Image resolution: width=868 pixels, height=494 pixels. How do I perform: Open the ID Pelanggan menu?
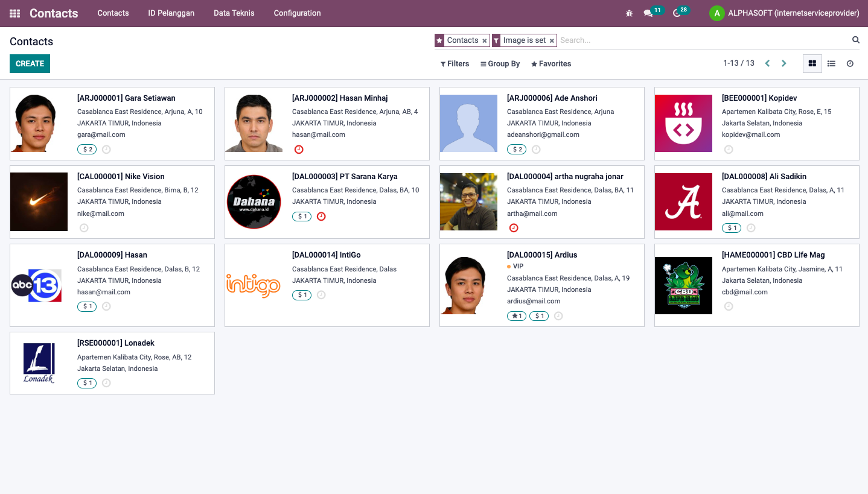tap(171, 13)
